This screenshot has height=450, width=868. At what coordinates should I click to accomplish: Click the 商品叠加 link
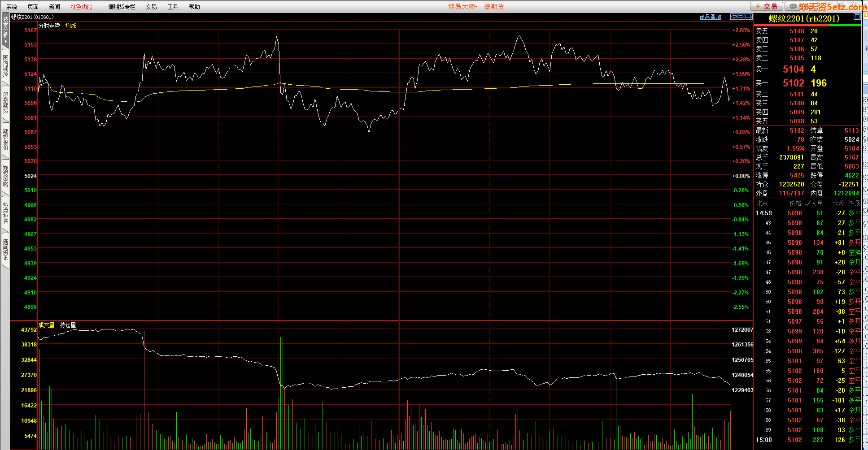tap(711, 17)
